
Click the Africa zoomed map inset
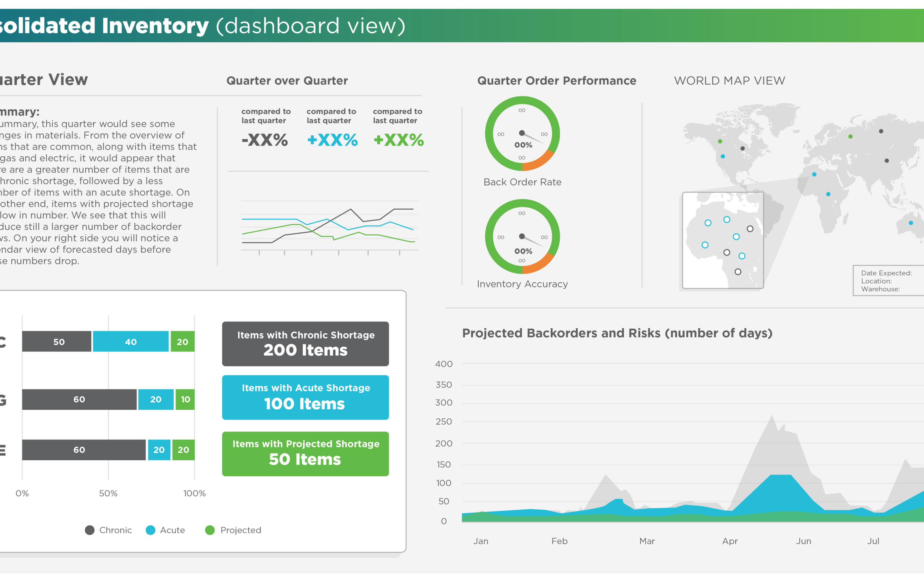pos(723,240)
